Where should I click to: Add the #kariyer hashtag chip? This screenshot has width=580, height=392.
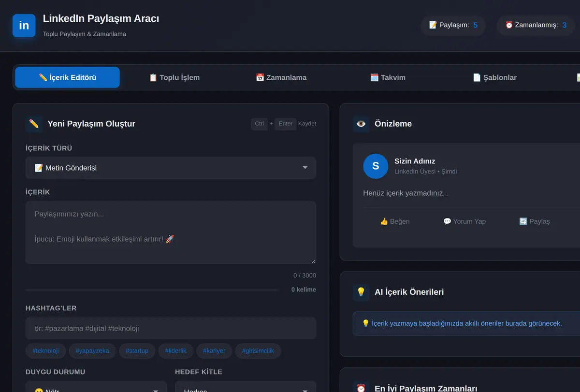214,351
